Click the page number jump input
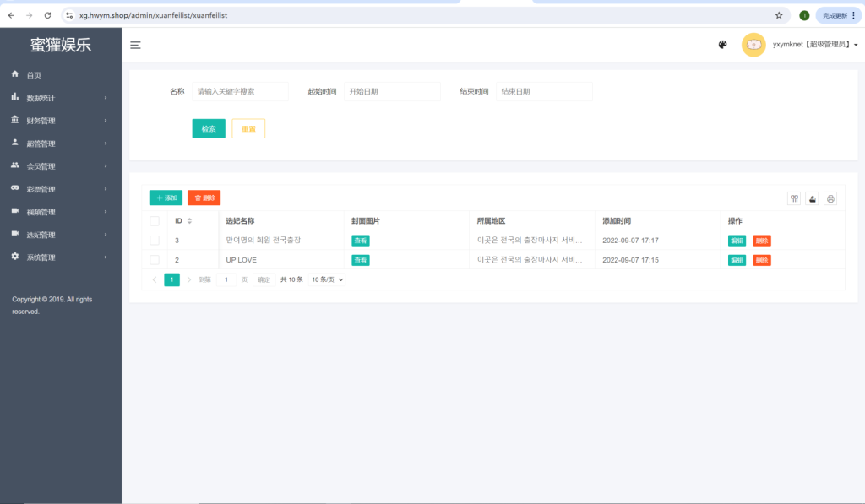This screenshot has width=865, height=504. tap(226, 279)
